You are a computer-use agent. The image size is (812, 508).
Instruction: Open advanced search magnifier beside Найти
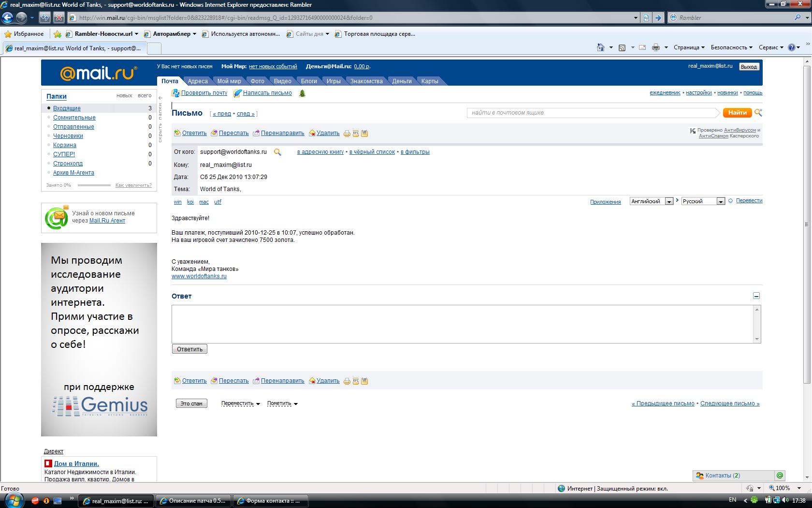(x=758, y=113)
